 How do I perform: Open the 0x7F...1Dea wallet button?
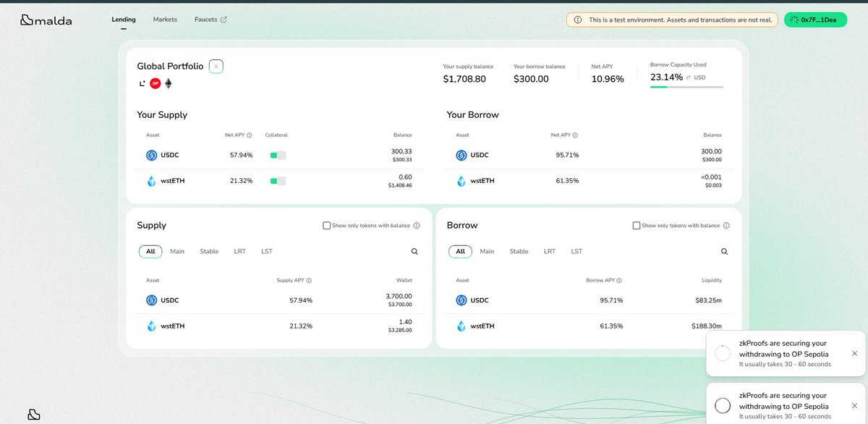tap(815, 20)
